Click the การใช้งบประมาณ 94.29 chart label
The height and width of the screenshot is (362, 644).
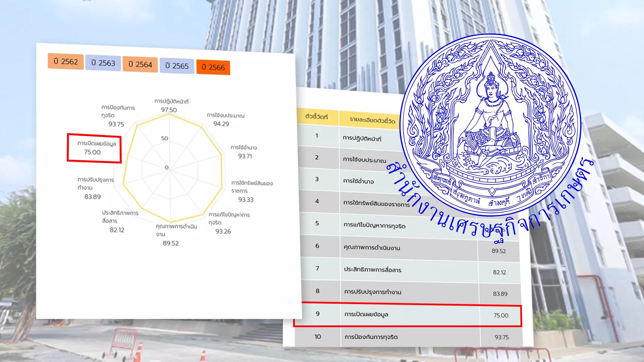(x=225, y=120)
